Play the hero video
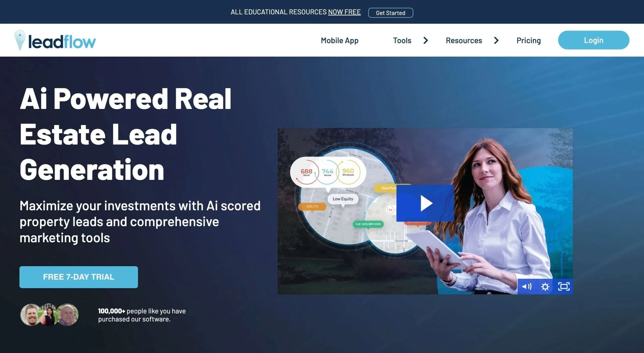Viewport: 644px width, 353px height. (425, 203)
